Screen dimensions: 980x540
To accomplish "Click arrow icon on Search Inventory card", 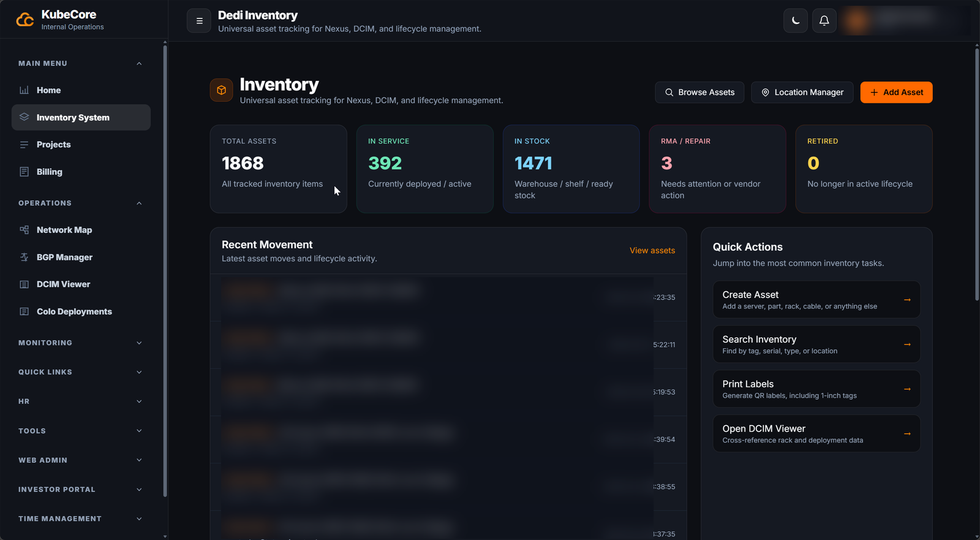I will coord(907,344).
